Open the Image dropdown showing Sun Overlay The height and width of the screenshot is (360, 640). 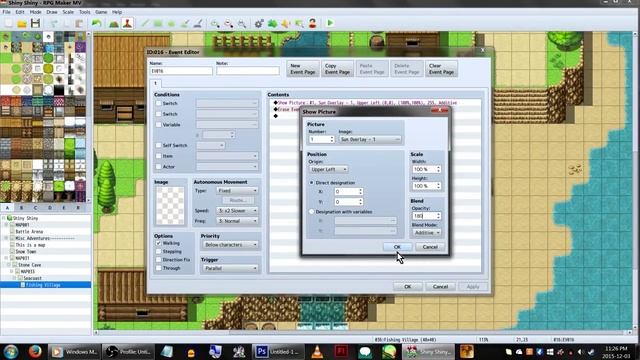370,140
